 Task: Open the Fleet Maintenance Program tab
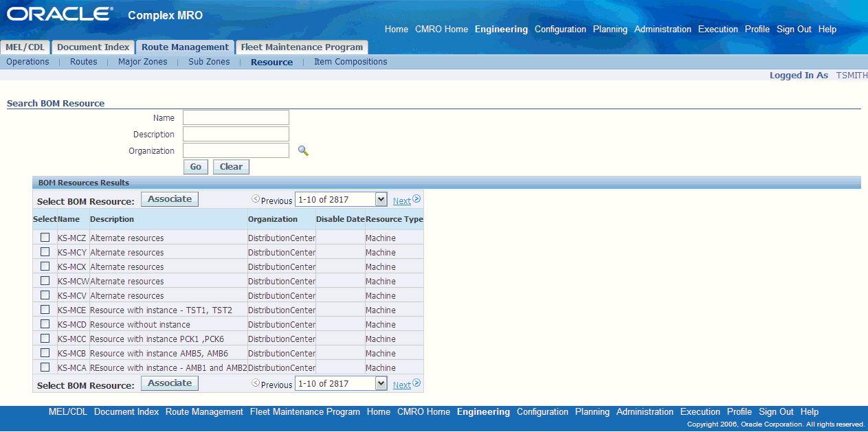pyautogui.click(x=302, y=47)
